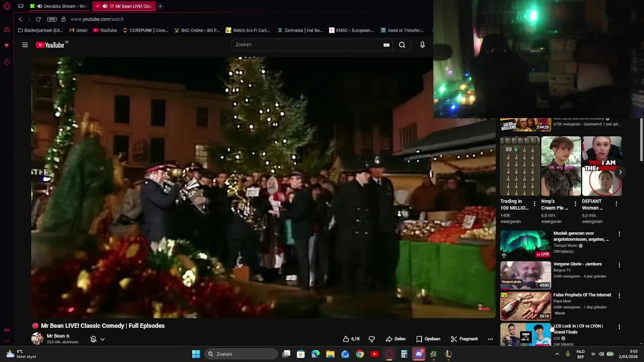Open options for Vergane Glorie - Jambers
This screenshot has height=362, width=644.
619,264
